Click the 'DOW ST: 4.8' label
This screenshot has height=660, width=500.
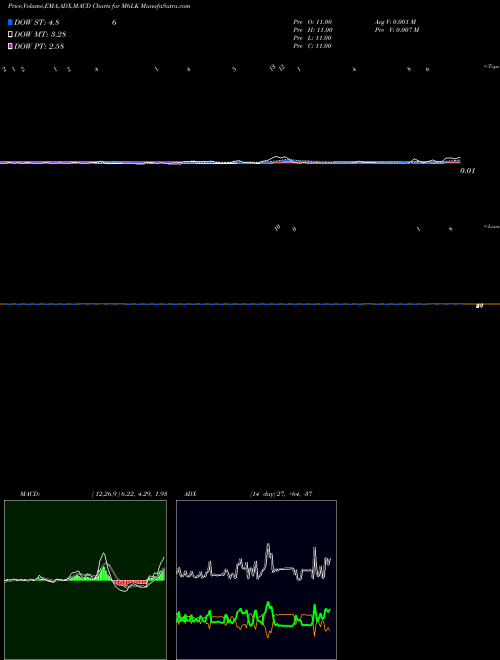point(37,23)
